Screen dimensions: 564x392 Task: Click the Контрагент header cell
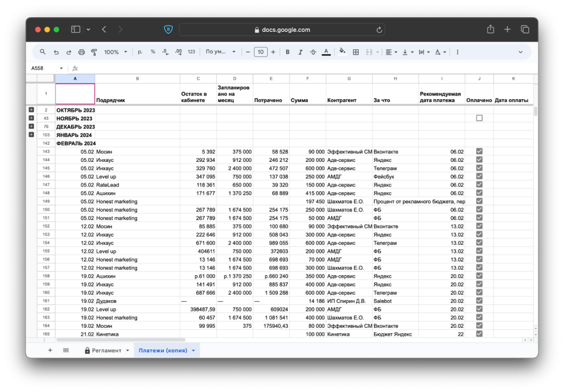click(x=349, y=94)
